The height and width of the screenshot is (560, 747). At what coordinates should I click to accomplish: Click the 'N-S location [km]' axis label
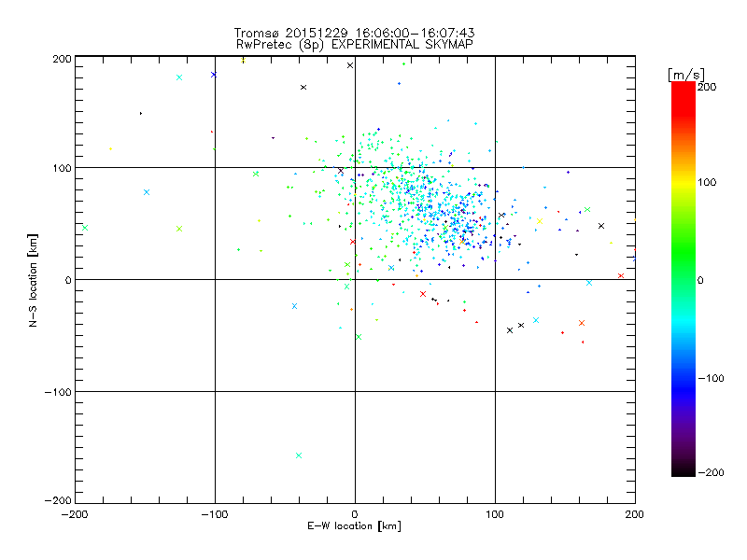point(33,281)
